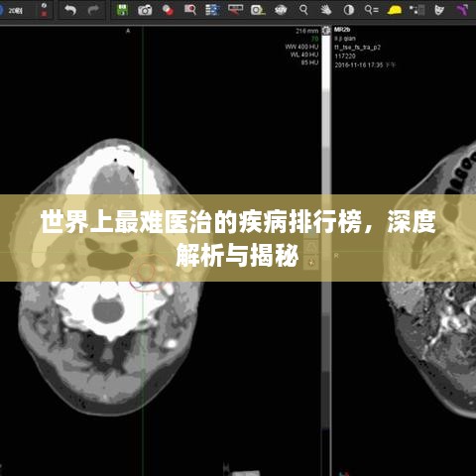Click the 'WW 400 HU' value
The width and height of the screenshot is (476, 476).
tap(301, 47)
